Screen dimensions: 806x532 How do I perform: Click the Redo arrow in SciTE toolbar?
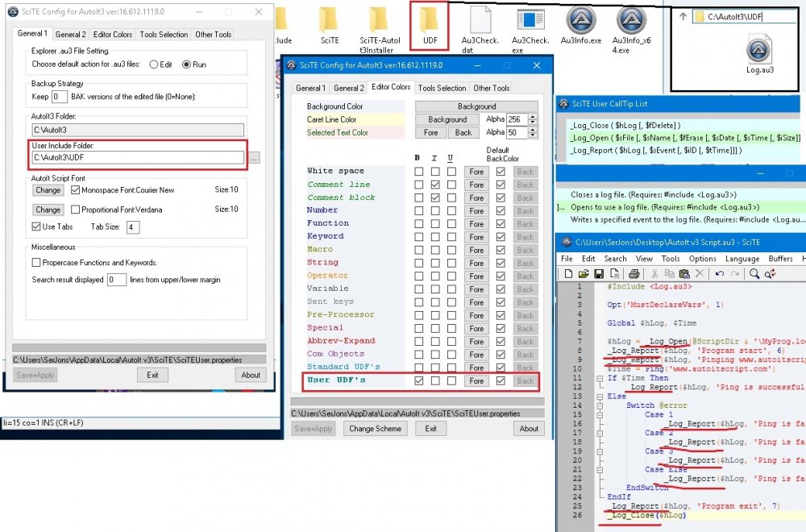coord(735,274)
